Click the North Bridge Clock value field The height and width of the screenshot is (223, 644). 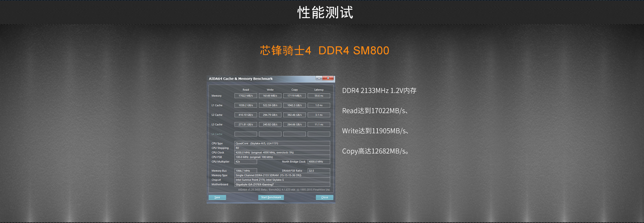point(319,162)
